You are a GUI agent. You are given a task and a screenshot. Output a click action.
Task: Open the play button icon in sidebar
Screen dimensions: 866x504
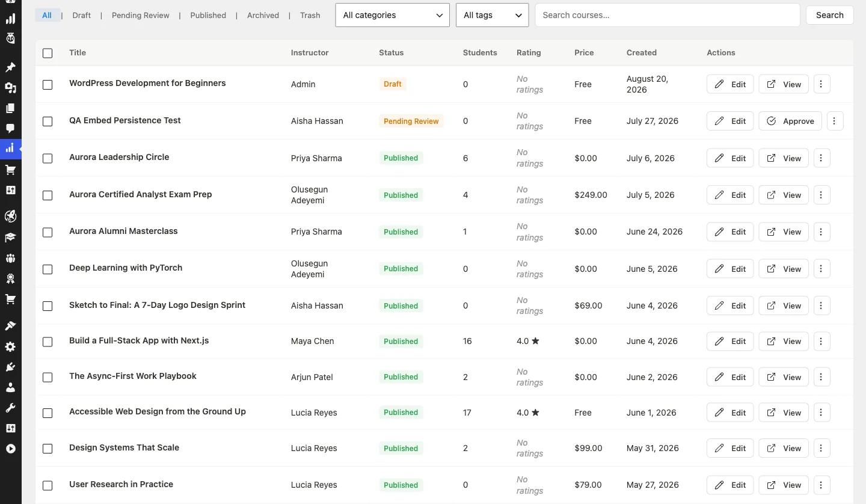click(x=10, y=449)
